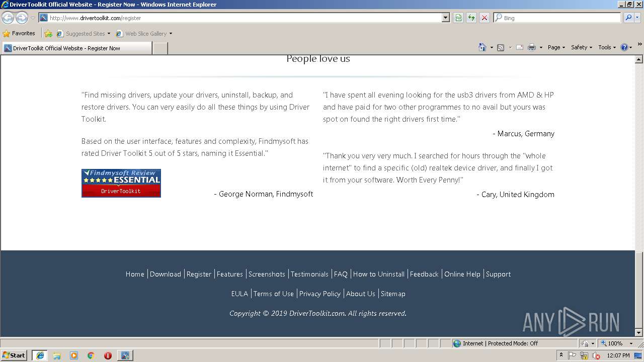This screenshot has height=362, width=644.
Task: Open Windows Explorer folder in taskbar
Action: pos(57,355)
